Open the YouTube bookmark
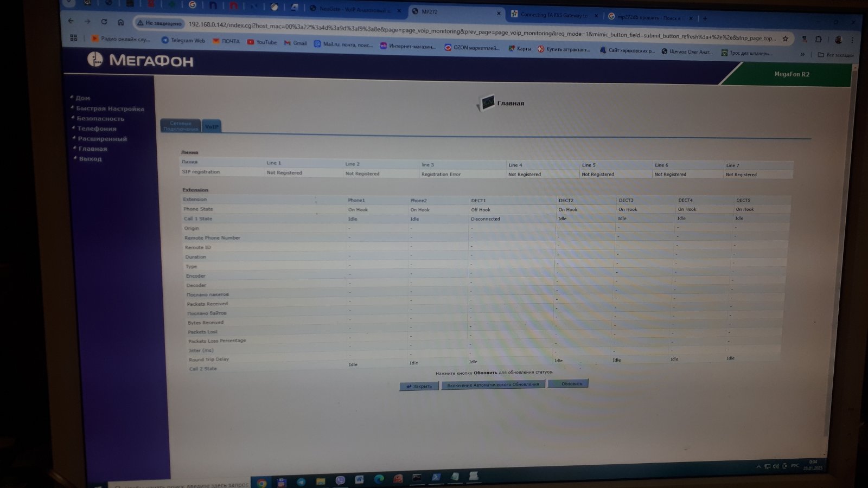868x488 pixels. [x=262, y=42]
